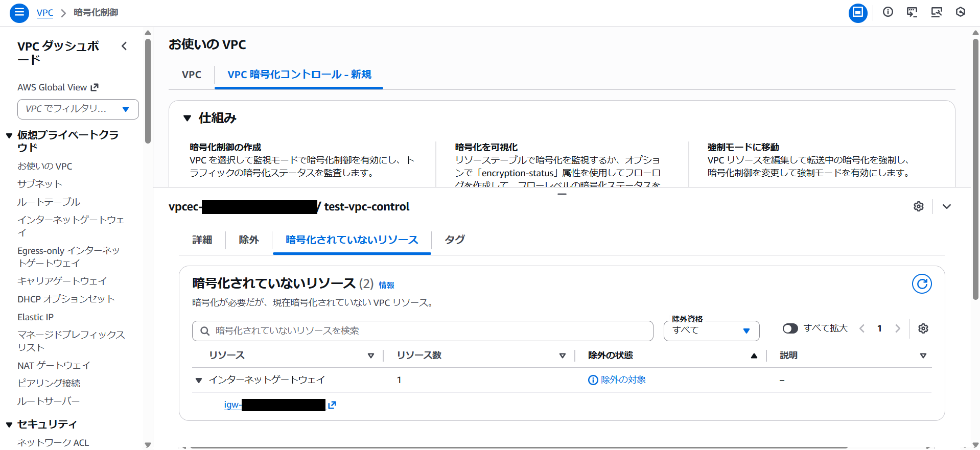Open split panel preferences gear icon
The image size is (980, 450).
(919, 206)
